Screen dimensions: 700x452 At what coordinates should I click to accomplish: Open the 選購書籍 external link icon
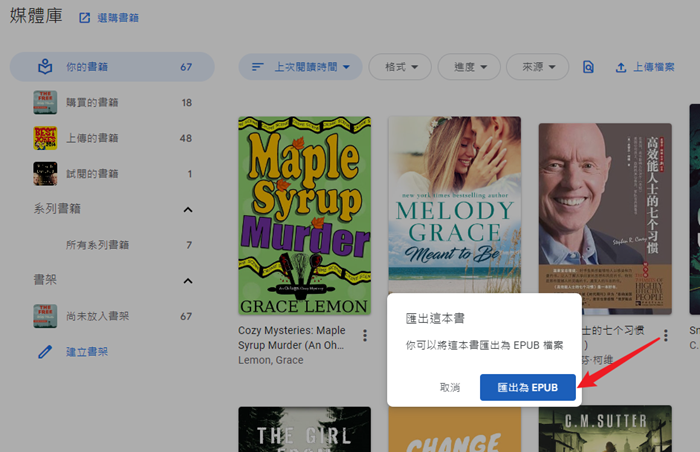click(84, 18)
